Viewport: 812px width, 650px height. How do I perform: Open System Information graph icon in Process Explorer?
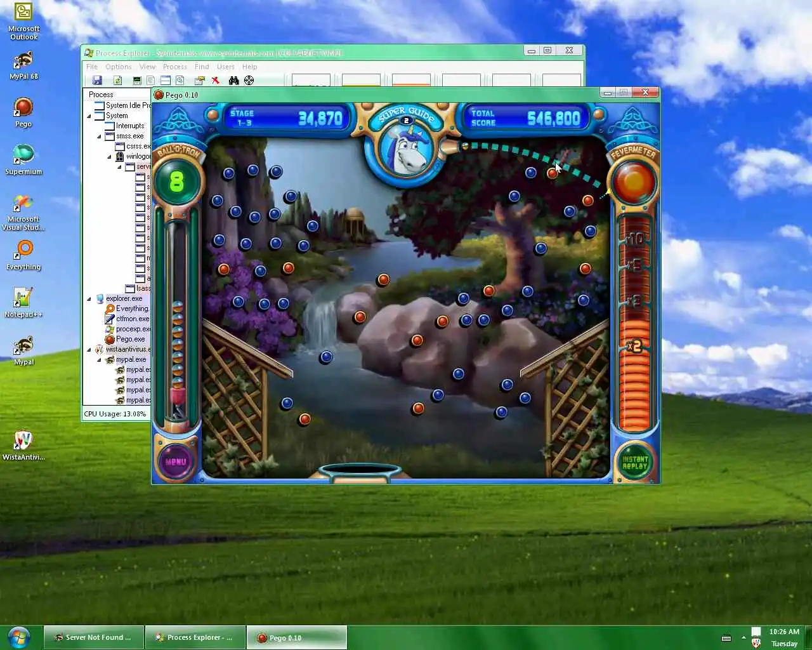pos(136,80)
